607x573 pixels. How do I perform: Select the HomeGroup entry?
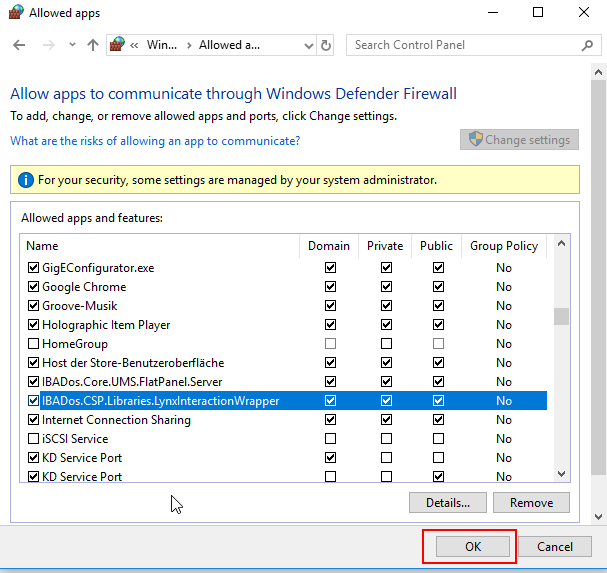[x=75, y=344]
